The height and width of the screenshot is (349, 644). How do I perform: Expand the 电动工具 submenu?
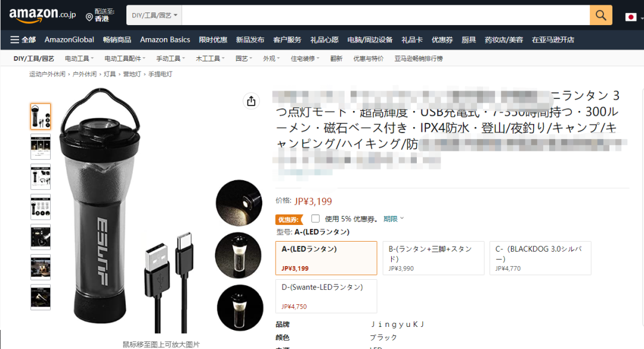click(x=79, y=58)
